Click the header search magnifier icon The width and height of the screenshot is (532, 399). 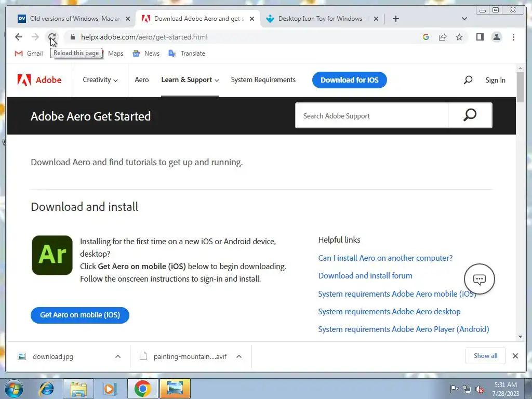point(468,80)
